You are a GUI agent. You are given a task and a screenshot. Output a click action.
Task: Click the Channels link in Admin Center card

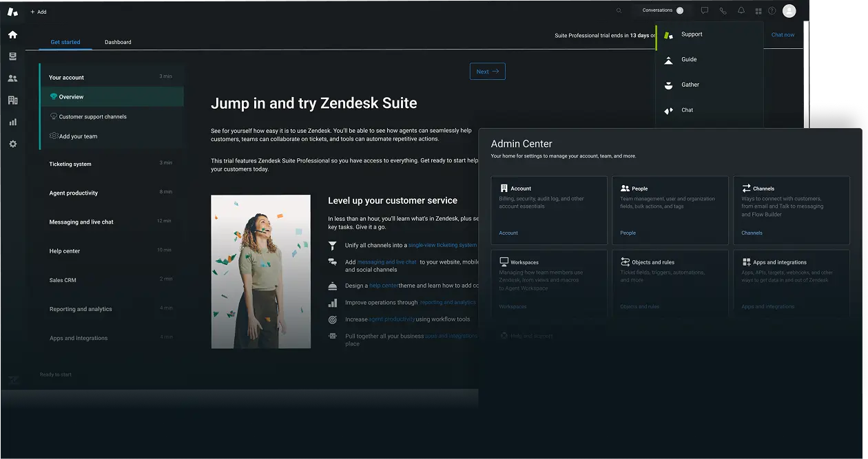tap(752, 233)
